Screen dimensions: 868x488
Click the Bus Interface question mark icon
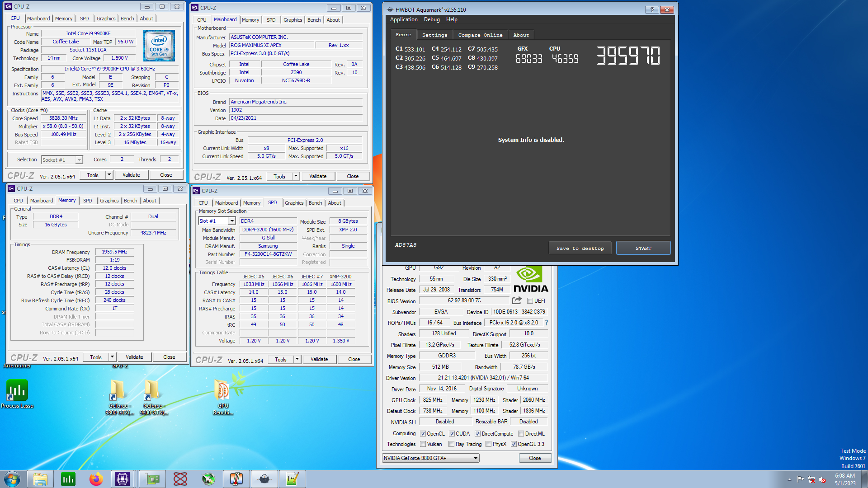[547, 323]
